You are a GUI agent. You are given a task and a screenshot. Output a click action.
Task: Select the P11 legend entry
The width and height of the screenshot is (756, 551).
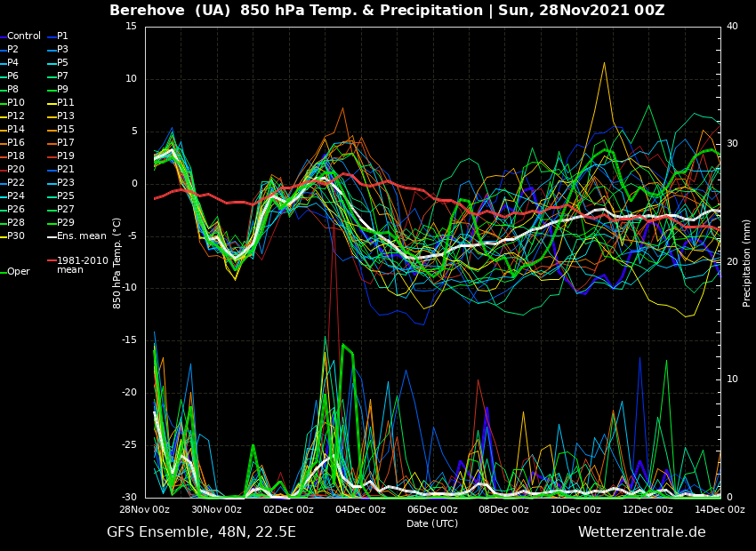coord(66,103)
